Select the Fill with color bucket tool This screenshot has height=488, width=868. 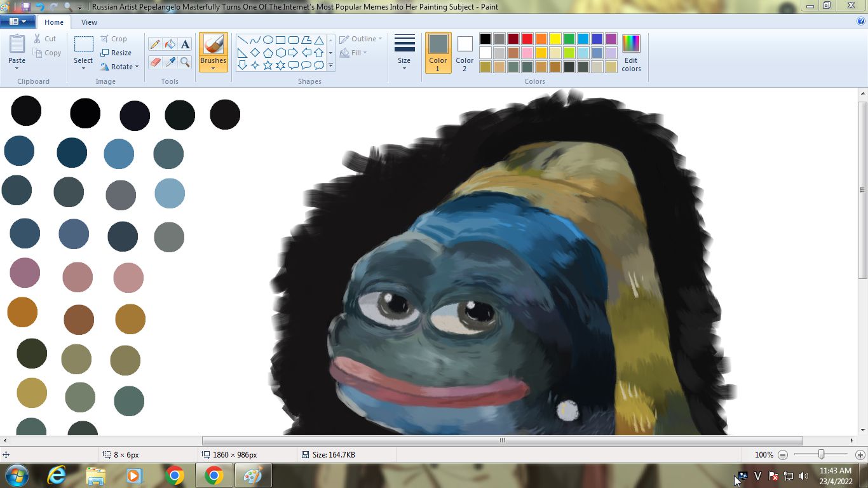(x=170, y=44)
